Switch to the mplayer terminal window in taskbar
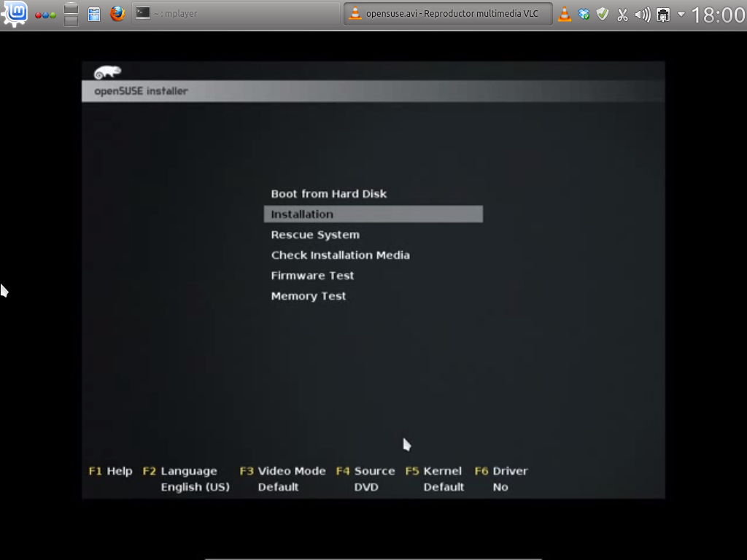 [236, 13]
